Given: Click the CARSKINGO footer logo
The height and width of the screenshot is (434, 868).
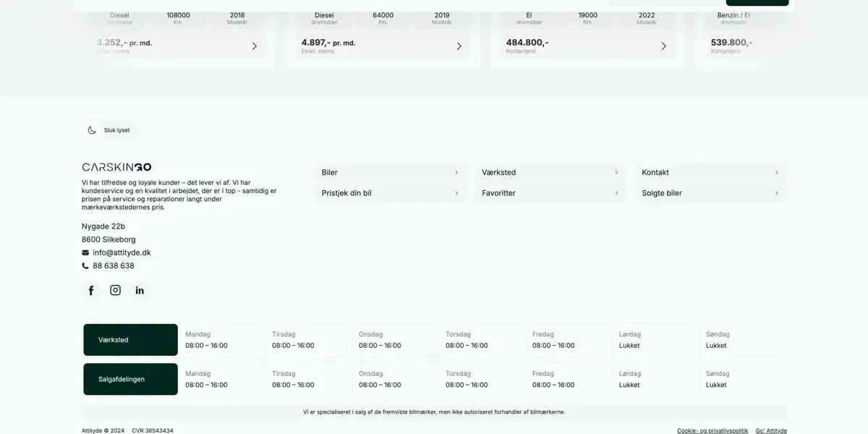Looking at the screenshot, I should pyautogui.click(x=116, y=167).
